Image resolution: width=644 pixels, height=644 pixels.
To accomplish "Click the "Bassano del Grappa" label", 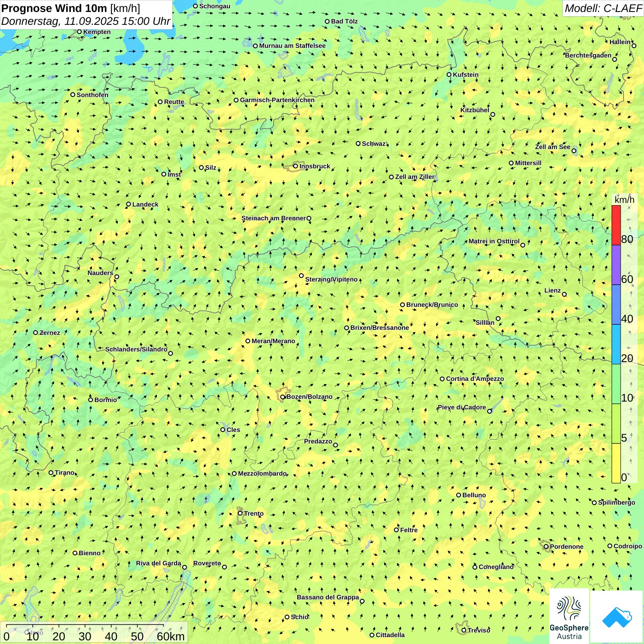I will [x=328, y=597].
